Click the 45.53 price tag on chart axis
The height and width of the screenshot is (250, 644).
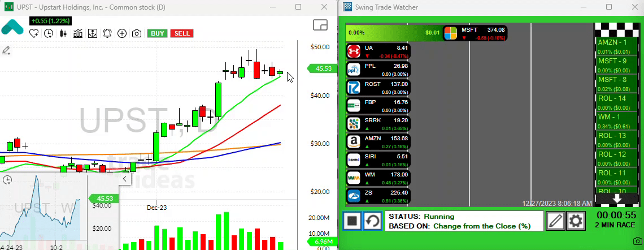tap(322, 68)
